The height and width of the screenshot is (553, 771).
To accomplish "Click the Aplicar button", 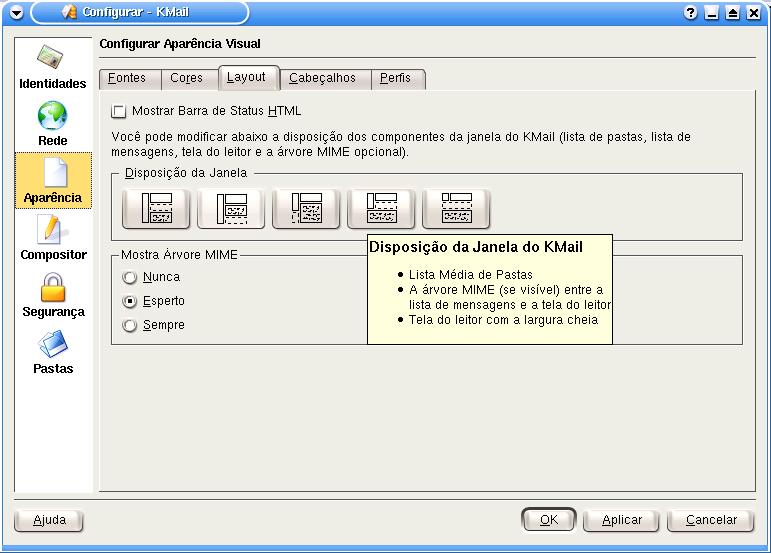I will tap(621, 520).
